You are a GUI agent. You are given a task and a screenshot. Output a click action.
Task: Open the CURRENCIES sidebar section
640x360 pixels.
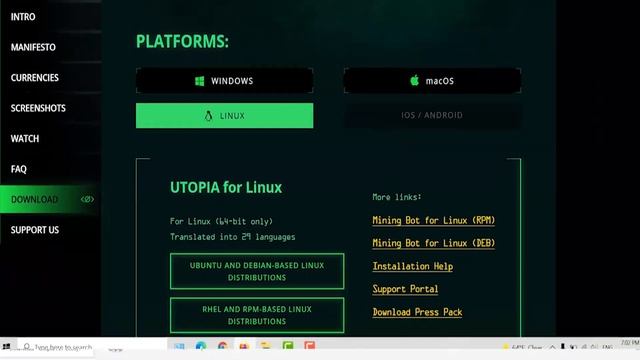35,78
